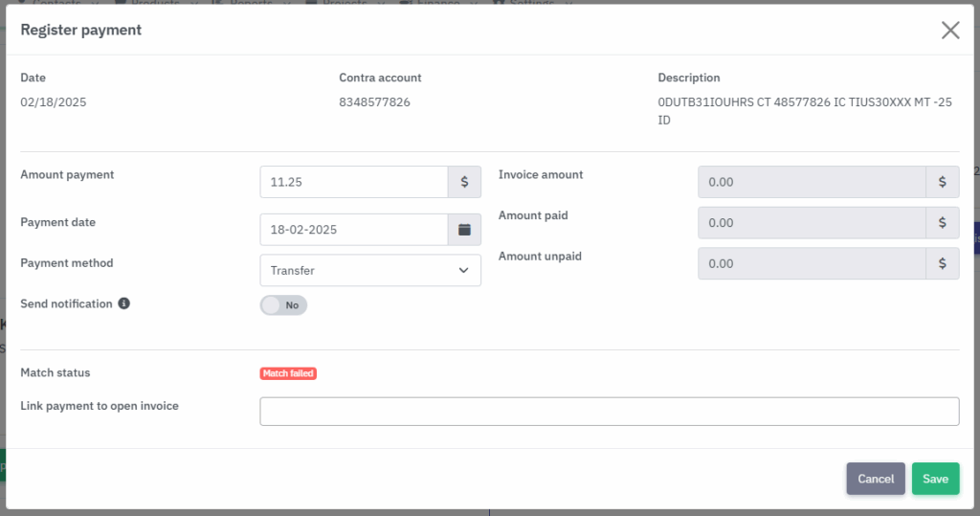Click the Amount unpaid field
The height and width of the screenshot is (516, 980).
[812, 263]
